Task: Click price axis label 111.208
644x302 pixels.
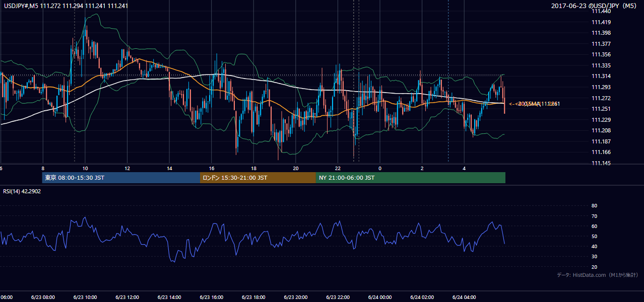Action: 601,130
